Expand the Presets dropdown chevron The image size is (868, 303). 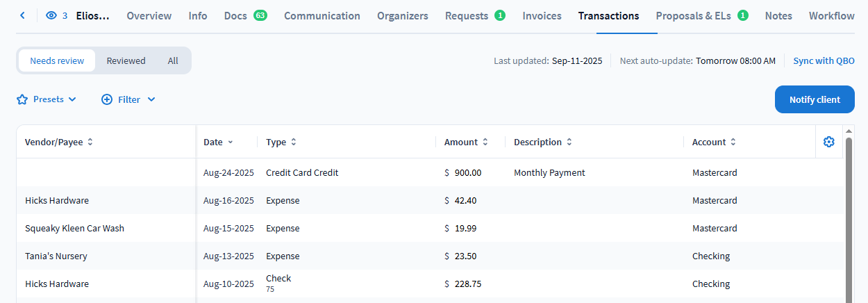point(72,99)
